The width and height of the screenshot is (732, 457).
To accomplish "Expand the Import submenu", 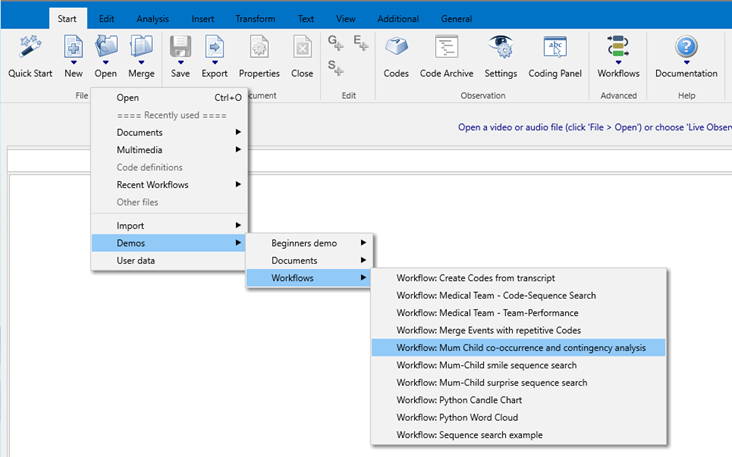I will pos(169,225).
